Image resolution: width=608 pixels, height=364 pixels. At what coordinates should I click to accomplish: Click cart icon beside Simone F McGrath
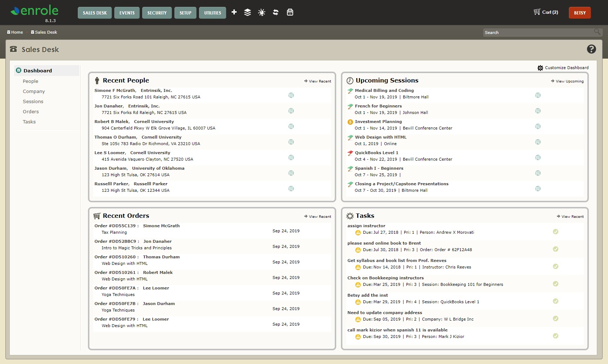click(291, 95)
